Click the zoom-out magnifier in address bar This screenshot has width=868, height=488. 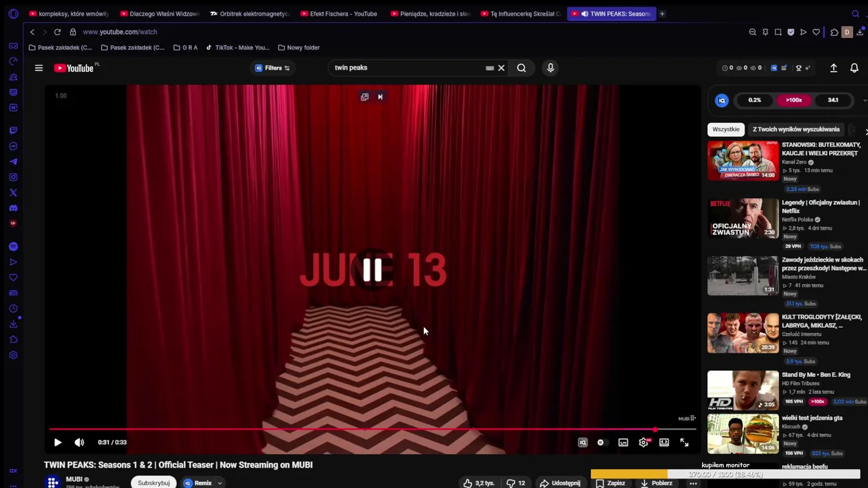pyautogui.click(x=752, y=32)
